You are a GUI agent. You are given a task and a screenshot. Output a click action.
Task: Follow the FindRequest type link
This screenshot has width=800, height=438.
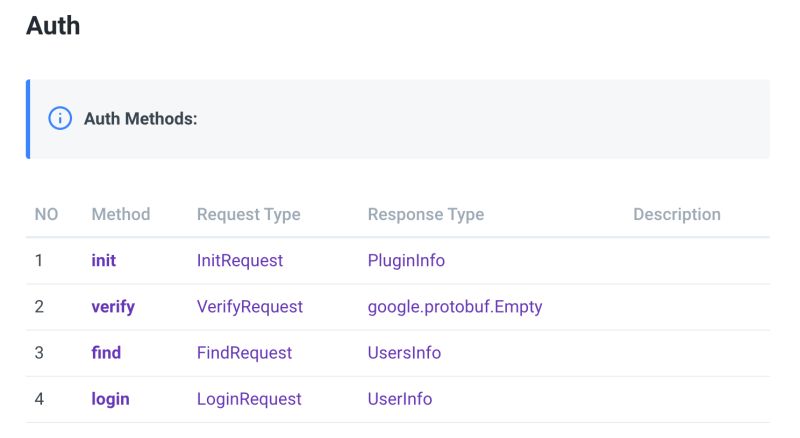click(x=244, y=353)
